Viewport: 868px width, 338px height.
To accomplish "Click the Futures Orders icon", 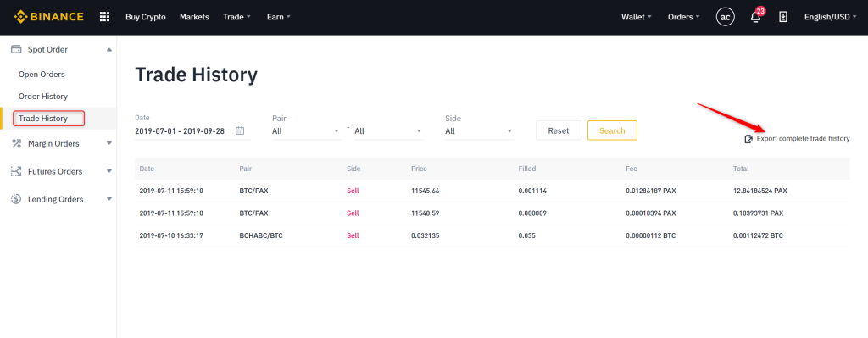I will click(x=17, y=171).
